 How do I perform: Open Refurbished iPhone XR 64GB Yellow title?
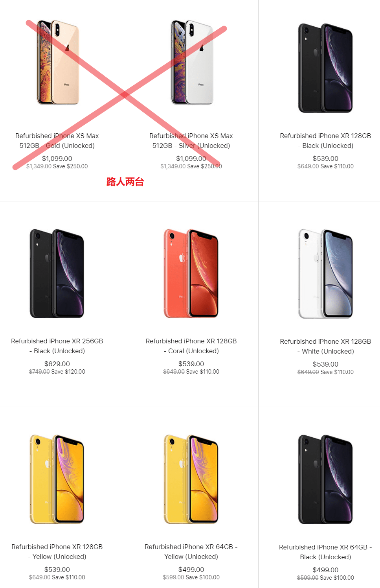pos(191,551)
